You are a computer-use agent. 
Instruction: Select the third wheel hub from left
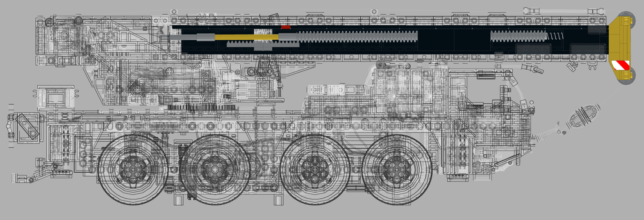coord(315,170)
